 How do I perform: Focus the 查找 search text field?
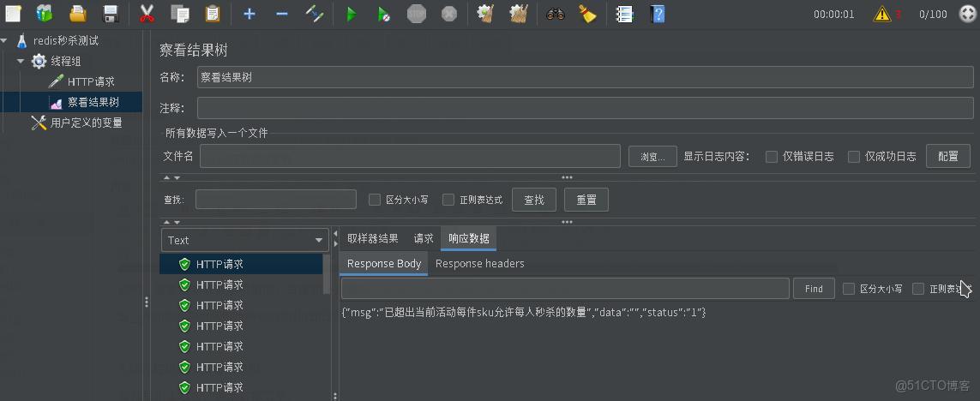[275, 200]
